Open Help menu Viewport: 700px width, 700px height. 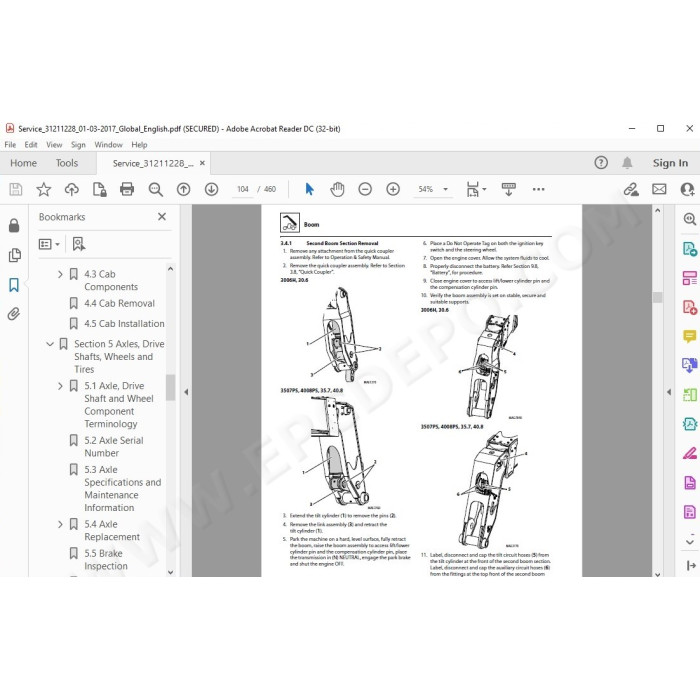pos(139,145)
